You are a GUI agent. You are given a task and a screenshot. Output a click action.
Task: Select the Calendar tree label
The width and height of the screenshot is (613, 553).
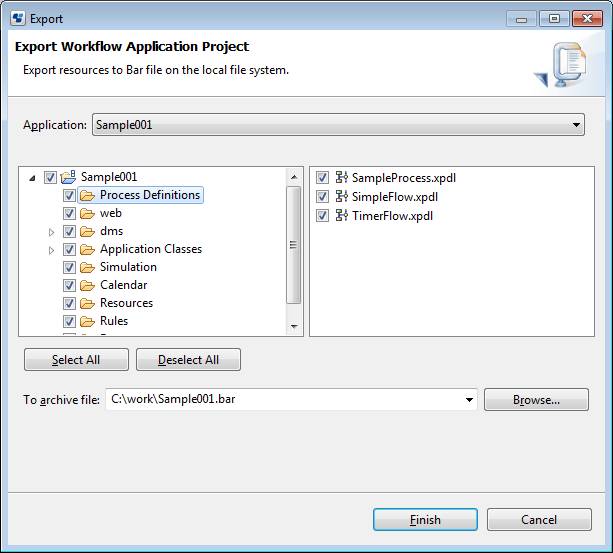pyautogui.click(x=124, y=285)
